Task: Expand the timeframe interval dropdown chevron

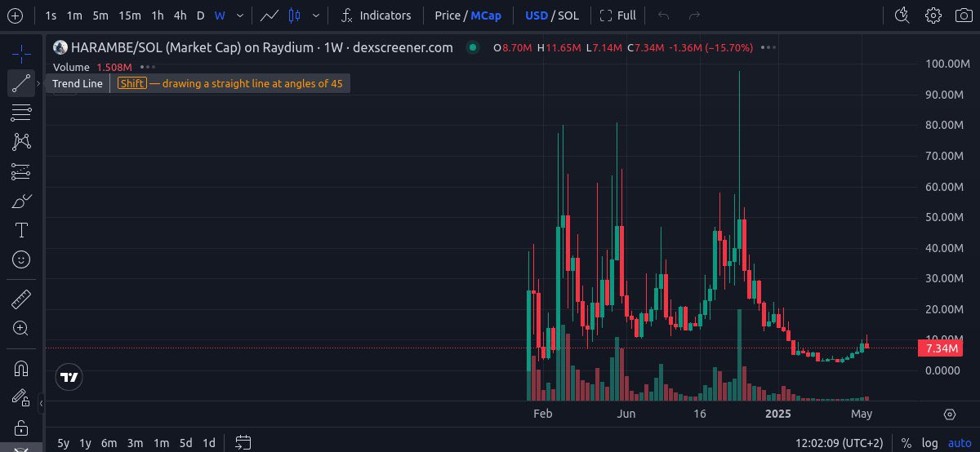Action: [239, 16]
